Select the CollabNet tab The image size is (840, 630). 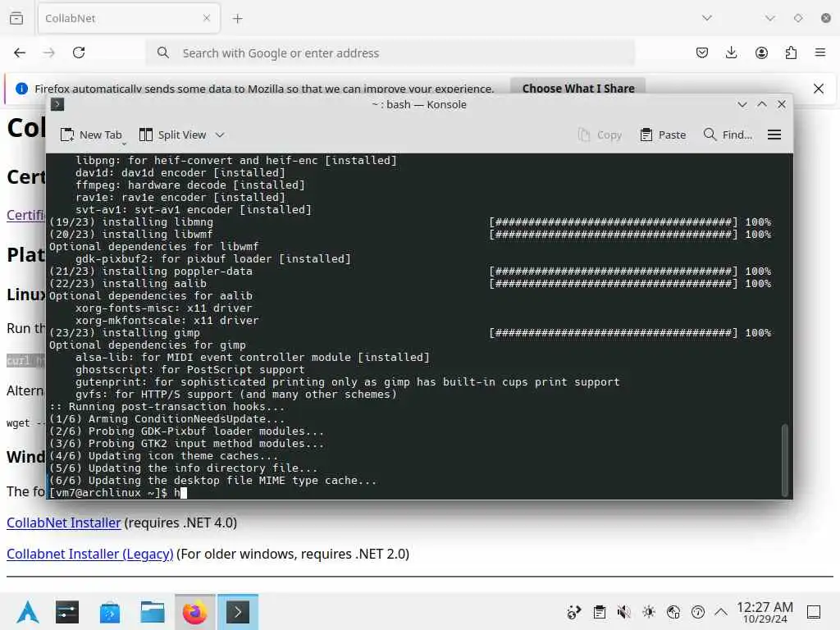pos(129,18)
